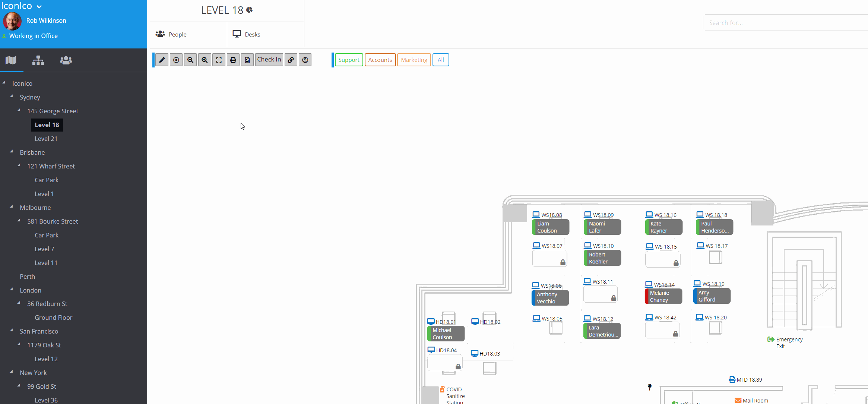Image resolution: width=868 pixels, height=404 pixels.
Task: Open the IconIco organization dropdown
Action: (22, 6)
